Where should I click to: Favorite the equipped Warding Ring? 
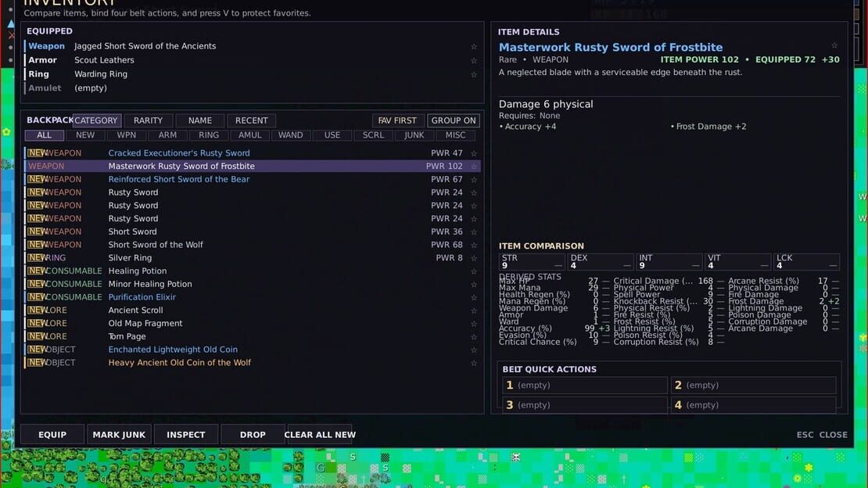tap(474, 74)
